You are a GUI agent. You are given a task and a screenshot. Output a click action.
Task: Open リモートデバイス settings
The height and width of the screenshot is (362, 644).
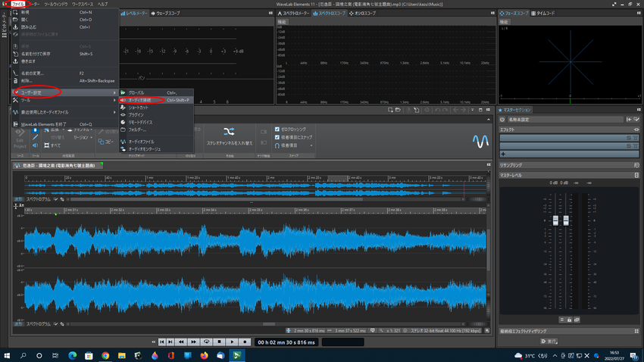point(156,123)
